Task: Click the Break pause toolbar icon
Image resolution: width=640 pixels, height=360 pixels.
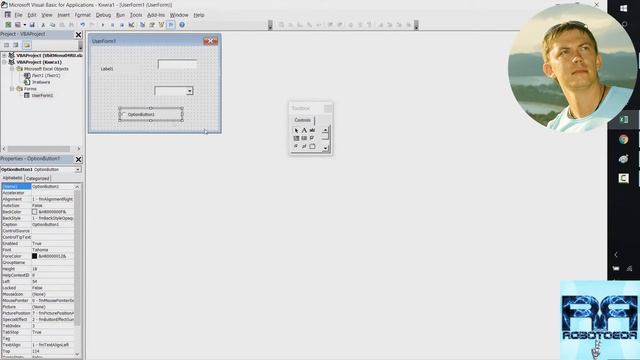Action: (112, 25)
